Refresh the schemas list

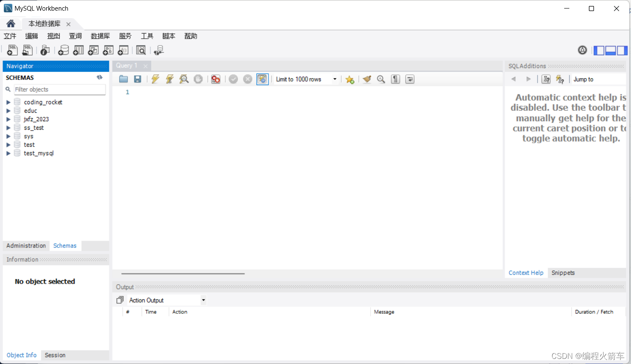click(100, 77)
